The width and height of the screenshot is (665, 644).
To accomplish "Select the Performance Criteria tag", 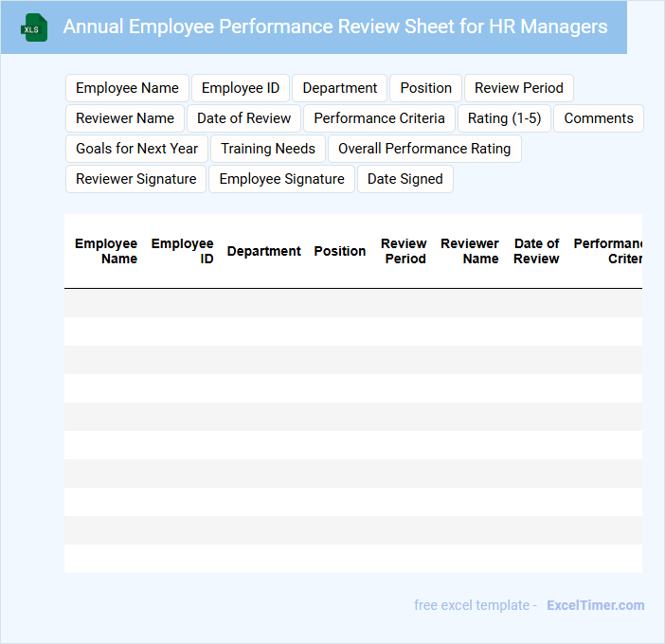I will 379,118.
